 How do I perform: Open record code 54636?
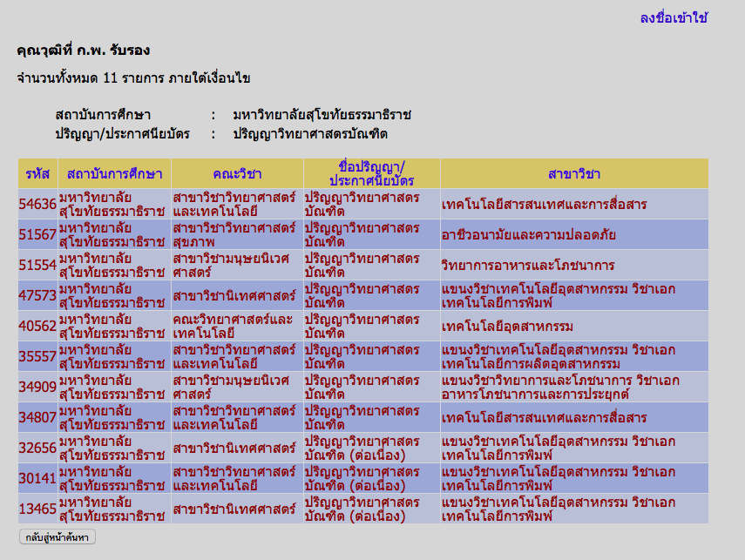click(37, 204)
